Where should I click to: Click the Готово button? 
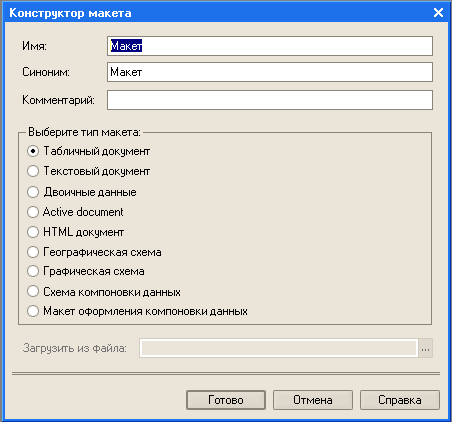pyautogui.click(x=226, y=400)
